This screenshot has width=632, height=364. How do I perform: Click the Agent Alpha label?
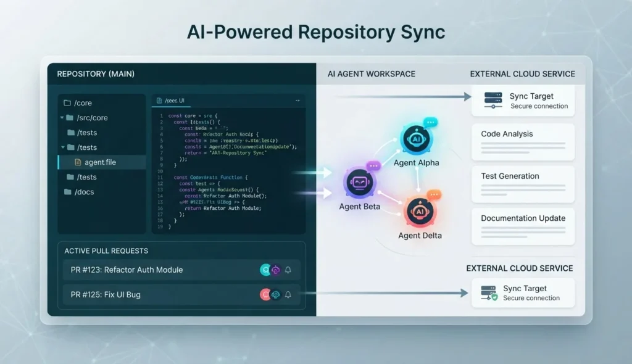click(x=417, y=163)
